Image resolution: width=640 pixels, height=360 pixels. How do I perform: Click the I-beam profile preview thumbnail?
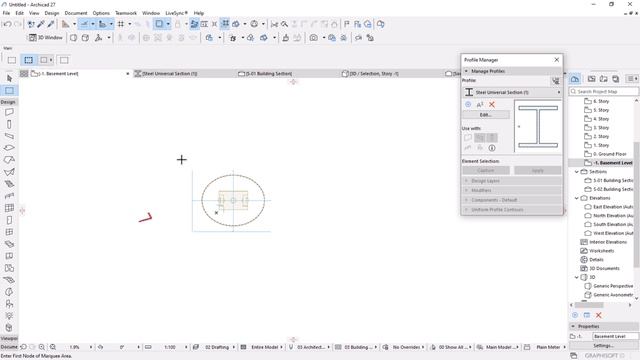538,127
